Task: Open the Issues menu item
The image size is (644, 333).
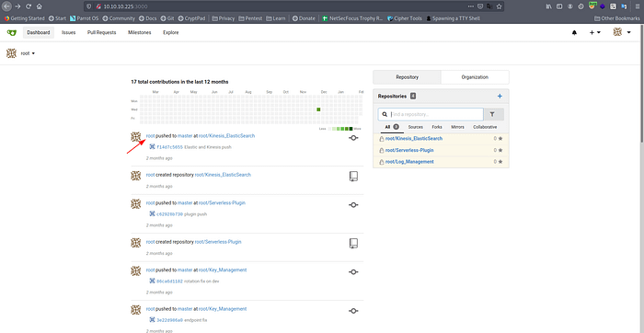Action: (x=69, y=32)
